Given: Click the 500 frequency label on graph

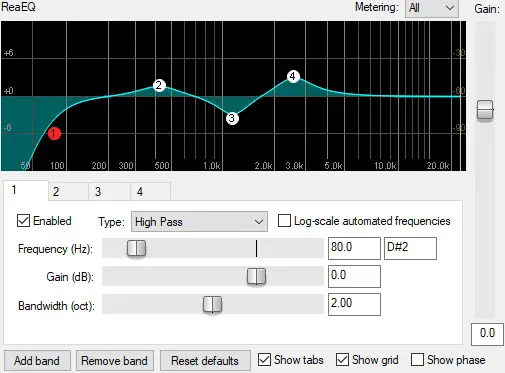Looking at the screenshot, I should tap(162, 166).
